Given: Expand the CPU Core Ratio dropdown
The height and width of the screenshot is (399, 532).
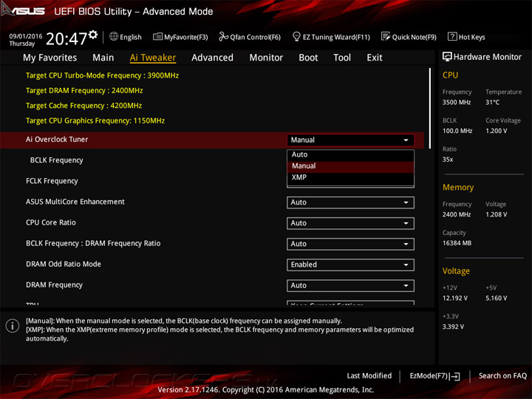Looking at the screenshot, I should tap(350, 223).
